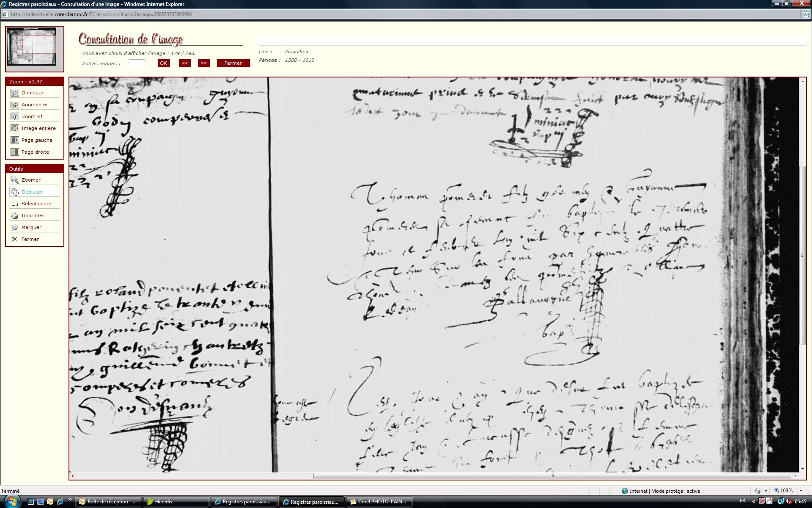Viewport: 812px width, 508px height.
Task: Select the Zoomer magnifier tool
Action: 15,180
